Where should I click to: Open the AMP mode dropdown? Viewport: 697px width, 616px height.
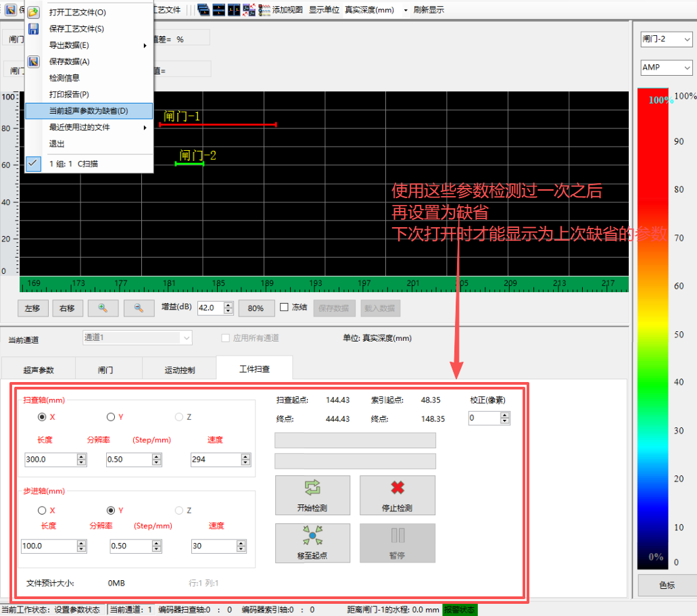(x=666, y=68)
